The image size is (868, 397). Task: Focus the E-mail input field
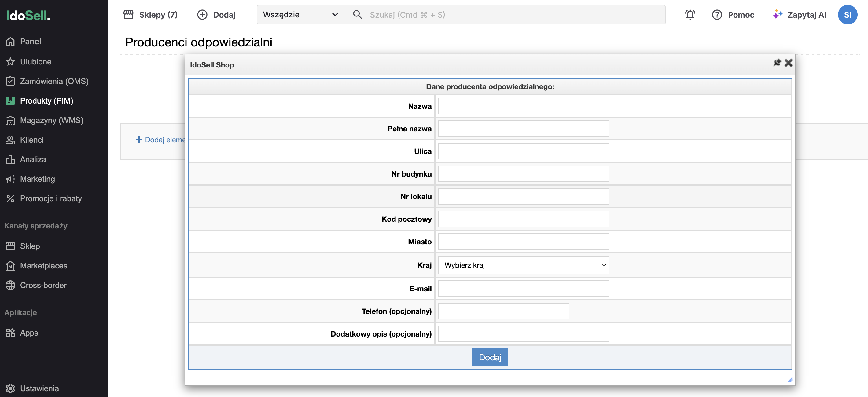pyautogui.click(x=523, y=289)
